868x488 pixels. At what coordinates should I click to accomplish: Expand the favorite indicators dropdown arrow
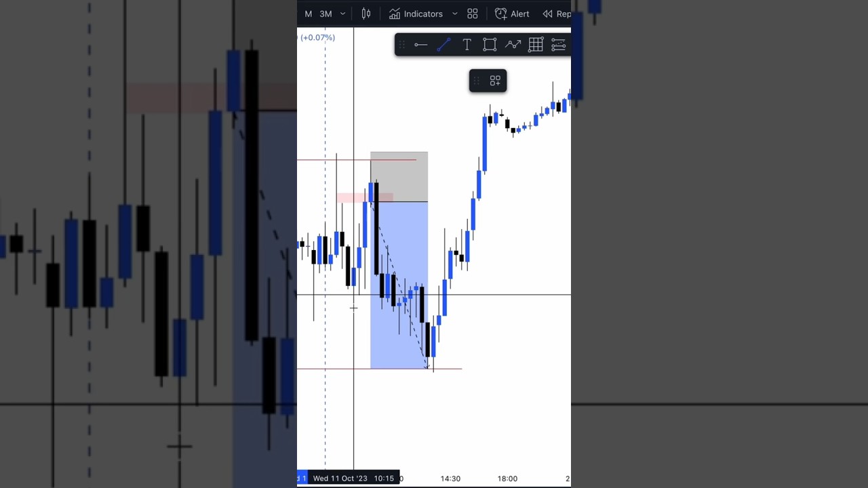(454, 14)
